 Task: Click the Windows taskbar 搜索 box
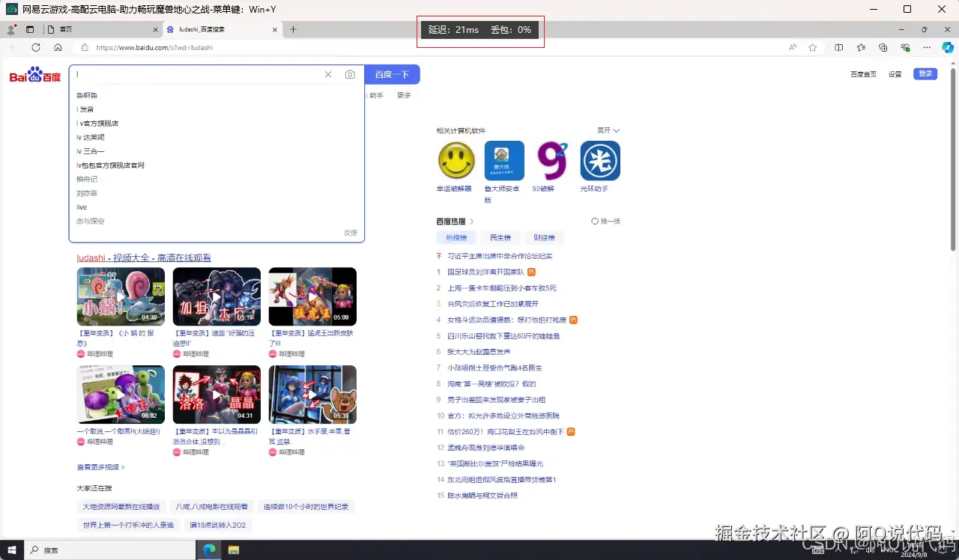point(109,550)
